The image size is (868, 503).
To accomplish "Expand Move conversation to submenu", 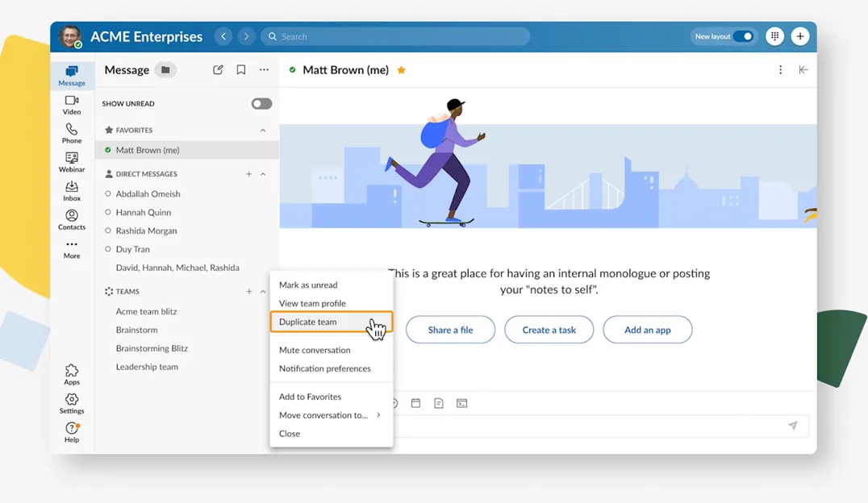I will coord(330,415).
